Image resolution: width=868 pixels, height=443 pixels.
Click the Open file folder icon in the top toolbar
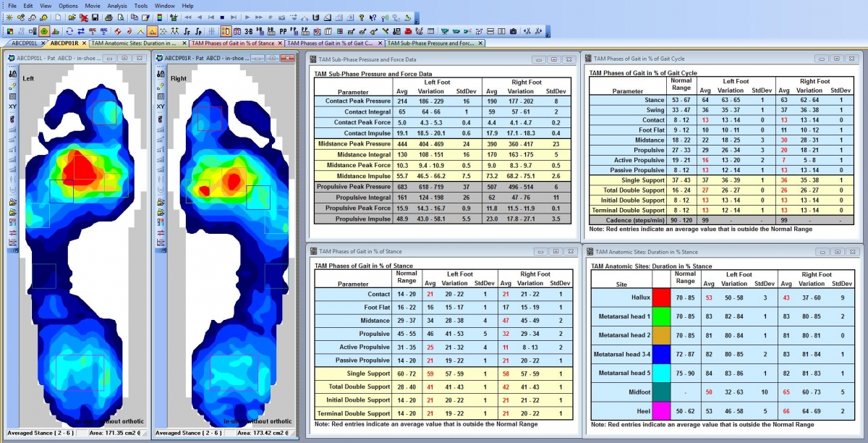[x=72, y=17]
